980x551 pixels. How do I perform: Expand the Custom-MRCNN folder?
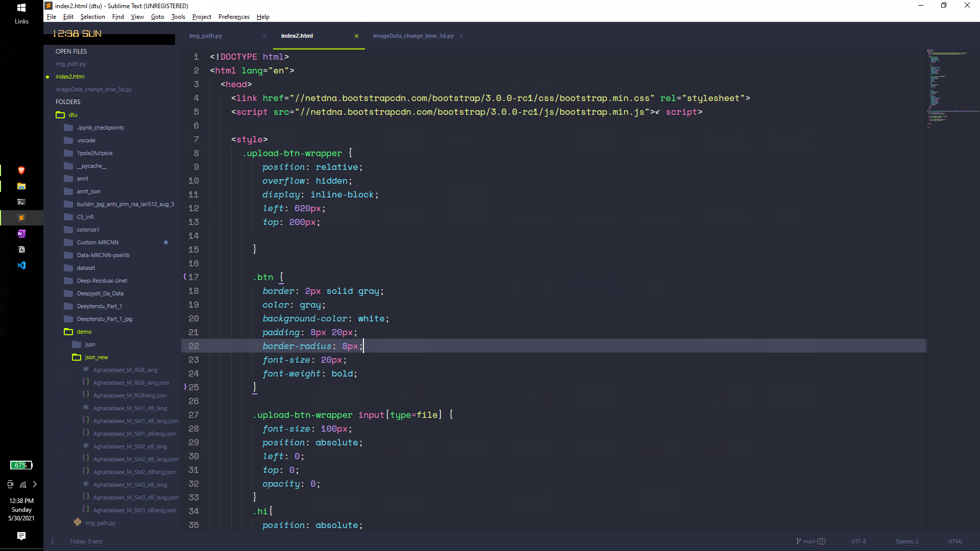68,242
